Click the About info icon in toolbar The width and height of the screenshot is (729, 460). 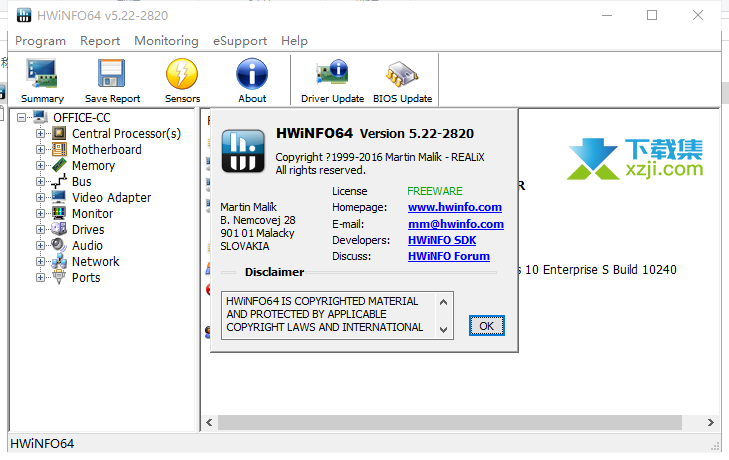pos(252,73)
